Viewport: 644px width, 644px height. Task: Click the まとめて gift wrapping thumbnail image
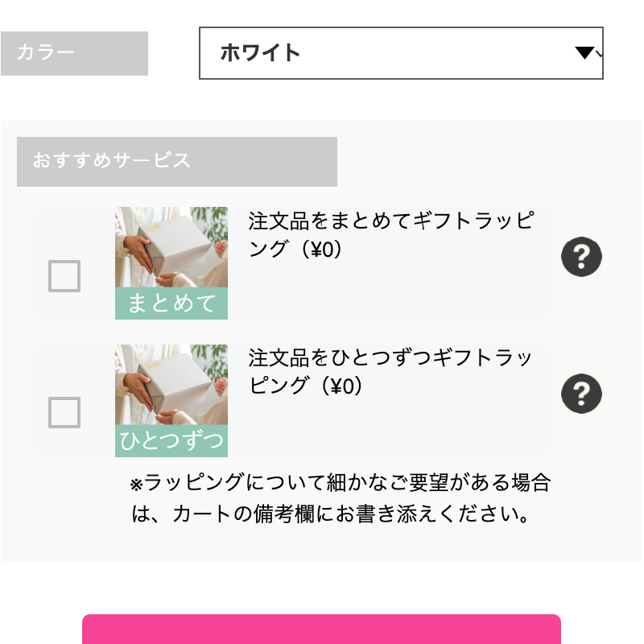tap(171, 263)
